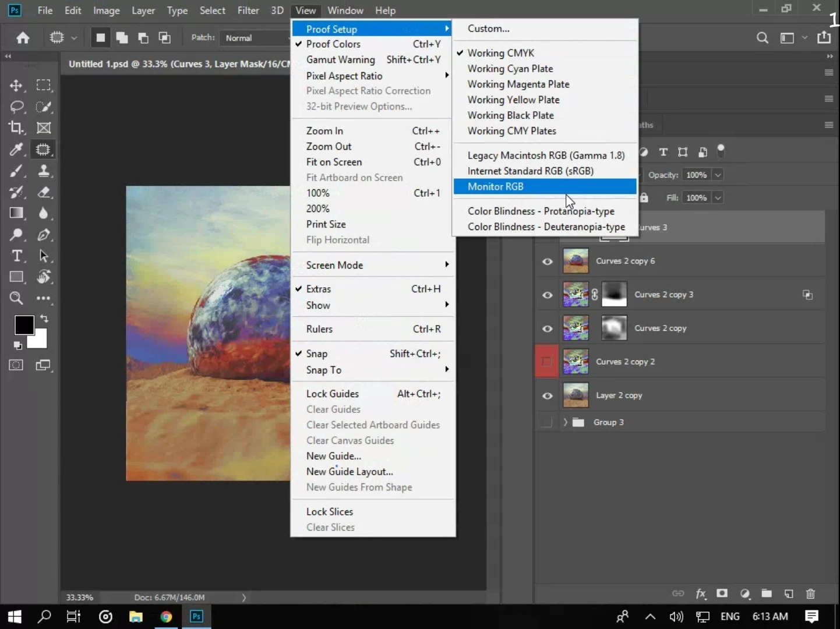Viewport: 840px width, 629px height.
Task: Select the History Brush tool
Action: (x=16, y=192)
